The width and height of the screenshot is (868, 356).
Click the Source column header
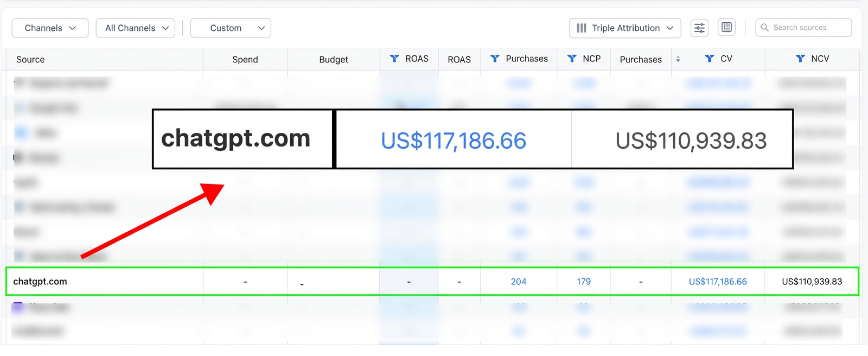[x=30, y=60]
